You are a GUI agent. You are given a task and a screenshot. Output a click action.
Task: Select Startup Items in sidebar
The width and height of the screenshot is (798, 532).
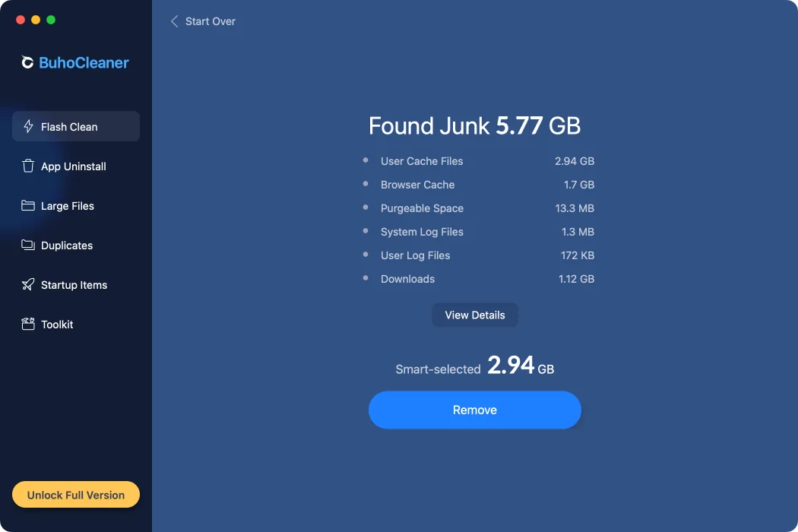pos(76,284)
